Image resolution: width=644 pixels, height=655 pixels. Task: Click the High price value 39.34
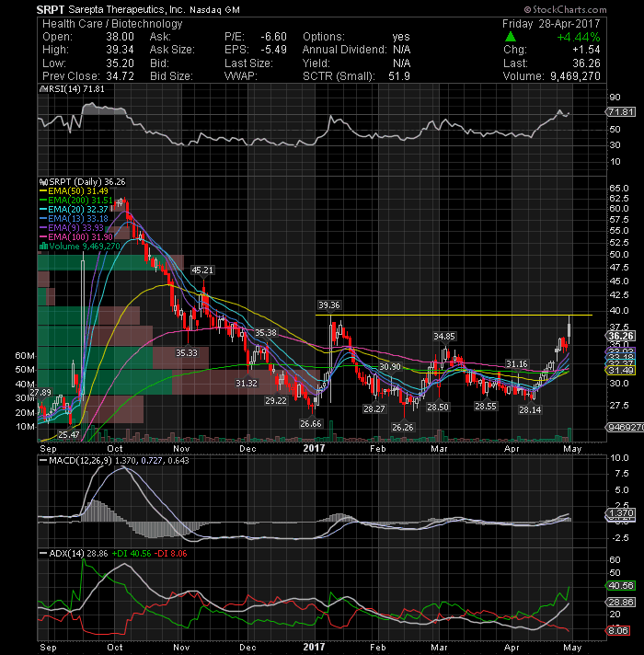(x=120, y=50)
